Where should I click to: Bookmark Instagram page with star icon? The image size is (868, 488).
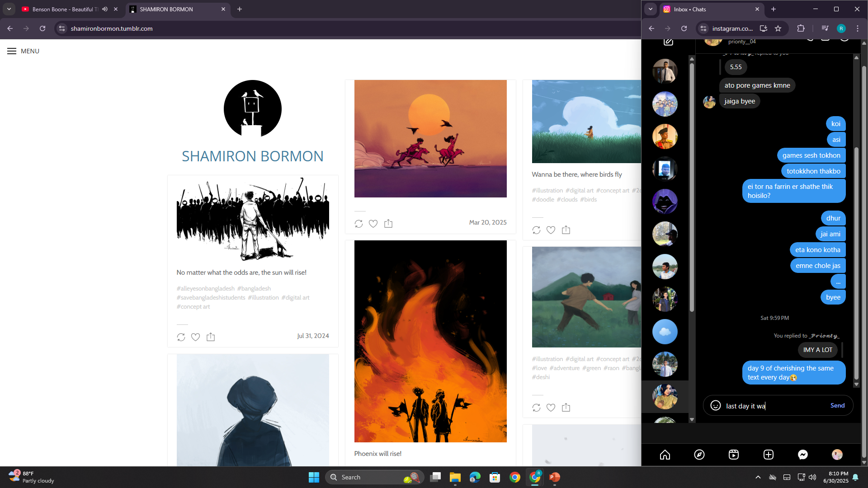coord(778,28)
